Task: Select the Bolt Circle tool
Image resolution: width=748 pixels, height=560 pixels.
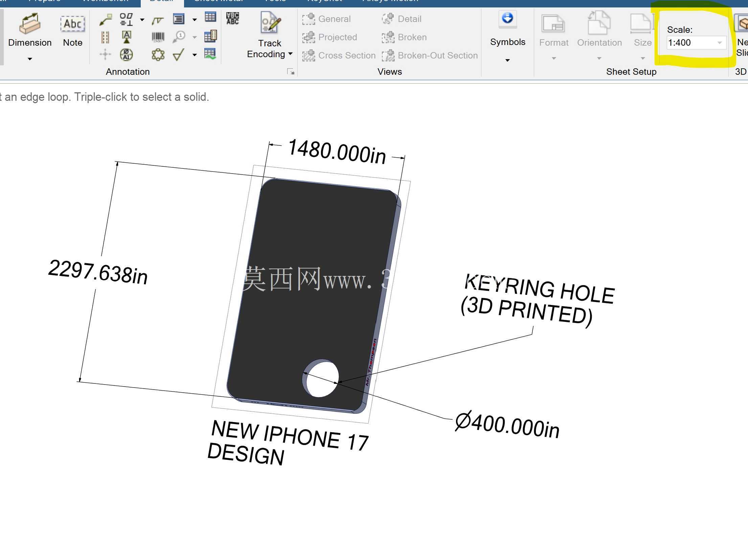Action: pyautogui.click(x=158, y=54)
